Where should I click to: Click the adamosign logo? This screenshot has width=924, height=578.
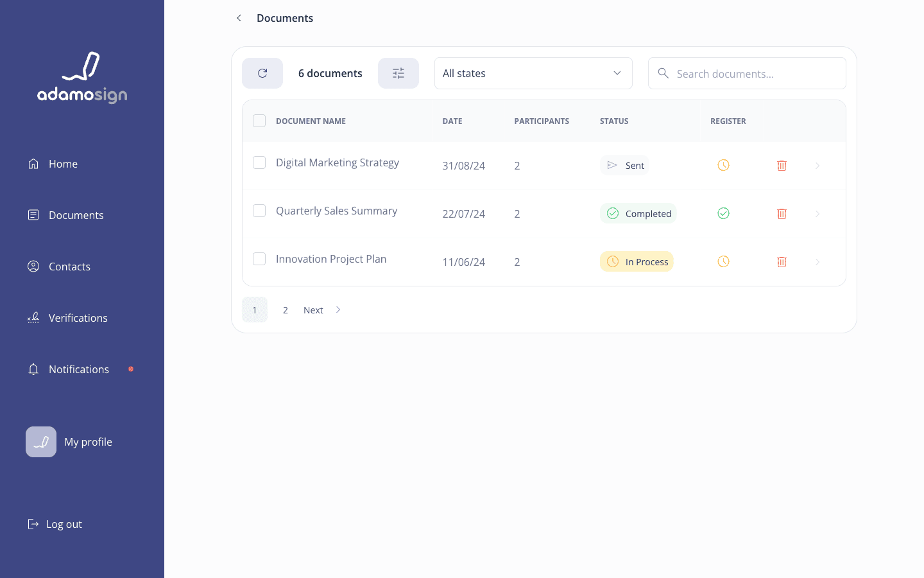point(82,78)
